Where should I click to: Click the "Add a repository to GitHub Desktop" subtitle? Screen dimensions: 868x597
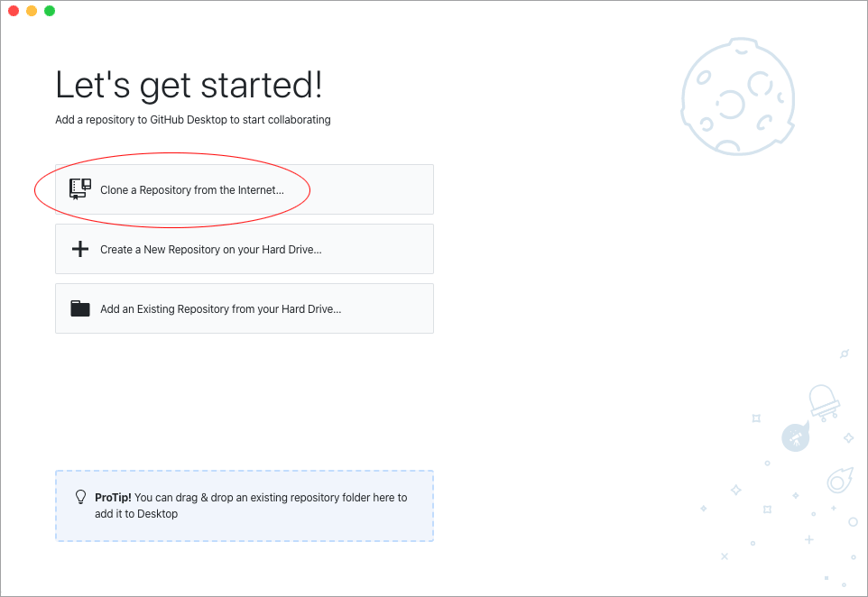(x=193, y=120)
